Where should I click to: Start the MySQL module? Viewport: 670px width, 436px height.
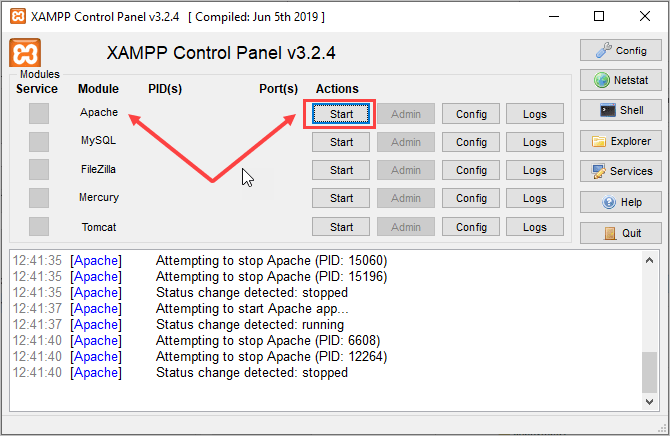click(341, 142)
